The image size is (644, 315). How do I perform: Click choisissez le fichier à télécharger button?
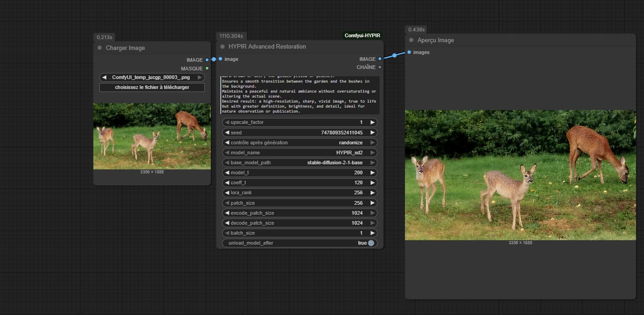[x=152, y=87]
